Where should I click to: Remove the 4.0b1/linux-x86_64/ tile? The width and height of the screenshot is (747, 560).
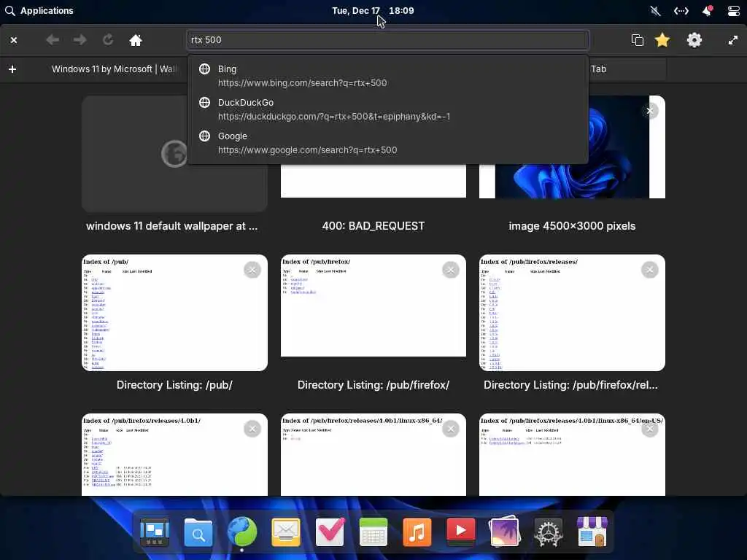(x=451, y=429)
